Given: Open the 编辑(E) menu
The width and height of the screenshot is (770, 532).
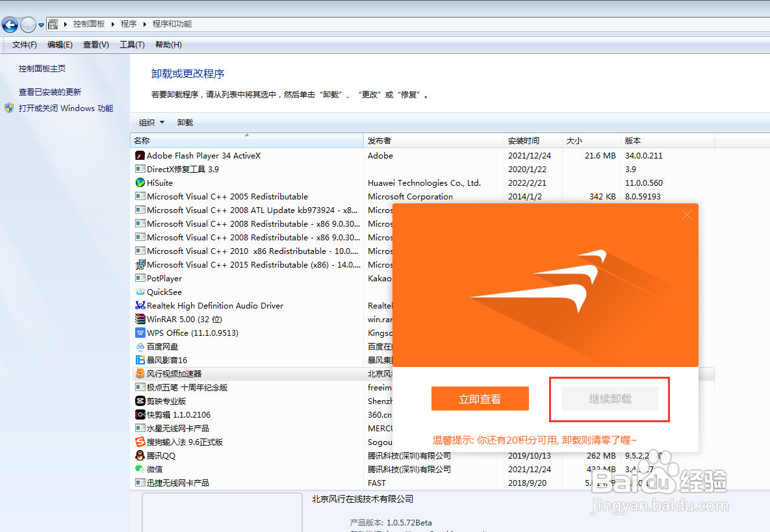Looking at the screenshot, I should (x=60, y=45).
